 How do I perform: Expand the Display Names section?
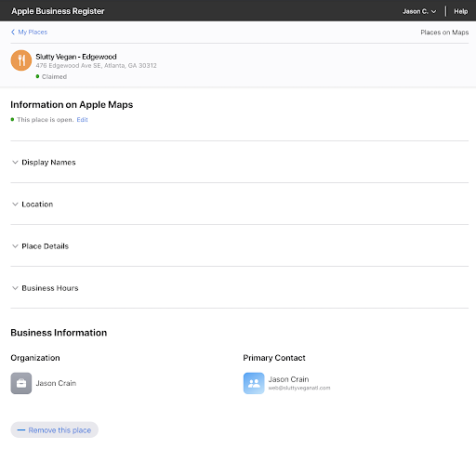coord(240,162)
